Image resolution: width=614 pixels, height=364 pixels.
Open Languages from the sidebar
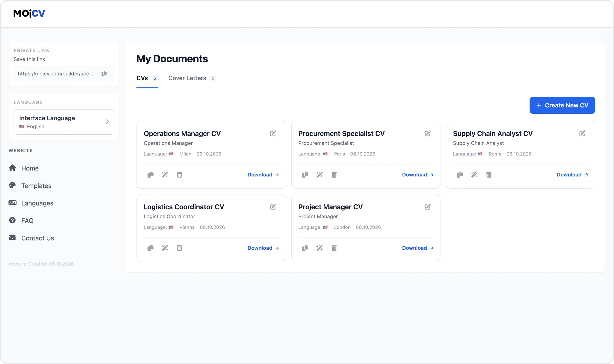[x=31, y=203]
